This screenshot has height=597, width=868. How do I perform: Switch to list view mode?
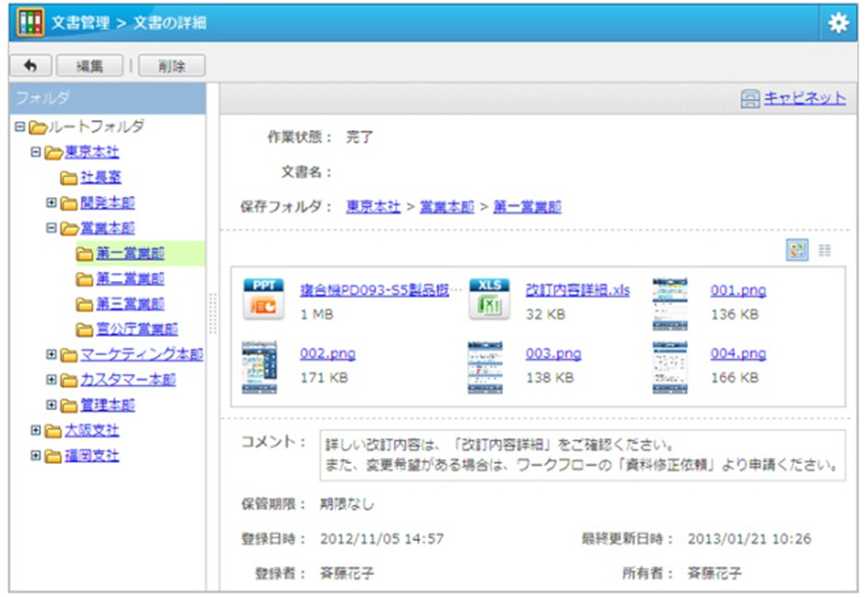point(824,251)
